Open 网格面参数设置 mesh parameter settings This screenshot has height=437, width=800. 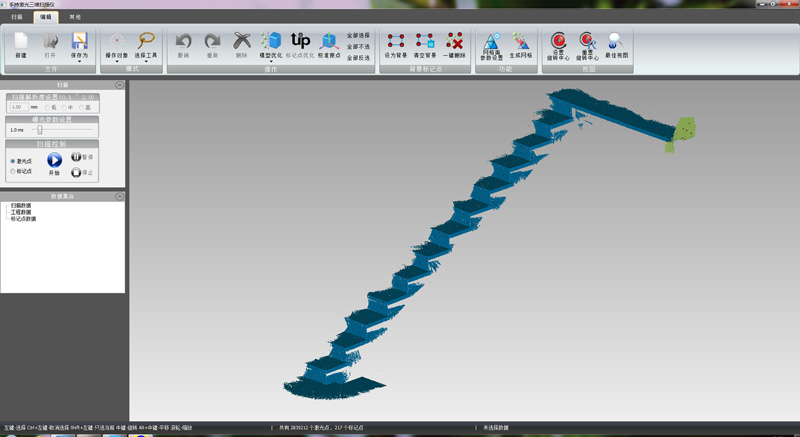tap(492, 44)
